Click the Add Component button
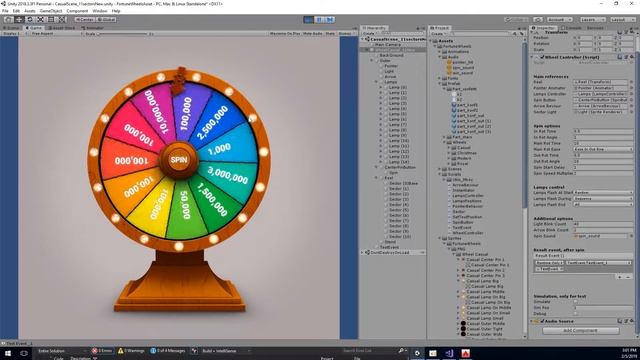The height and width of the screenshot is (360, 640). [x=580, y=331]
